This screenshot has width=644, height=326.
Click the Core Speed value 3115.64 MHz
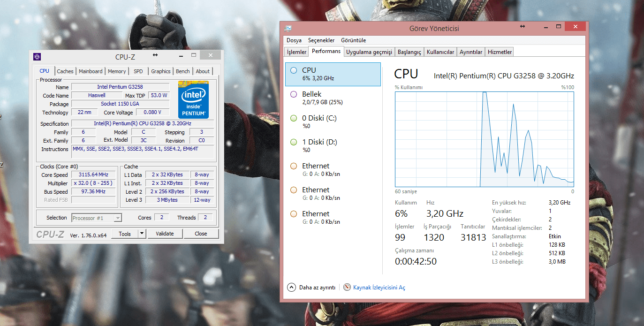pyautogui.click(x=93, y=174)
